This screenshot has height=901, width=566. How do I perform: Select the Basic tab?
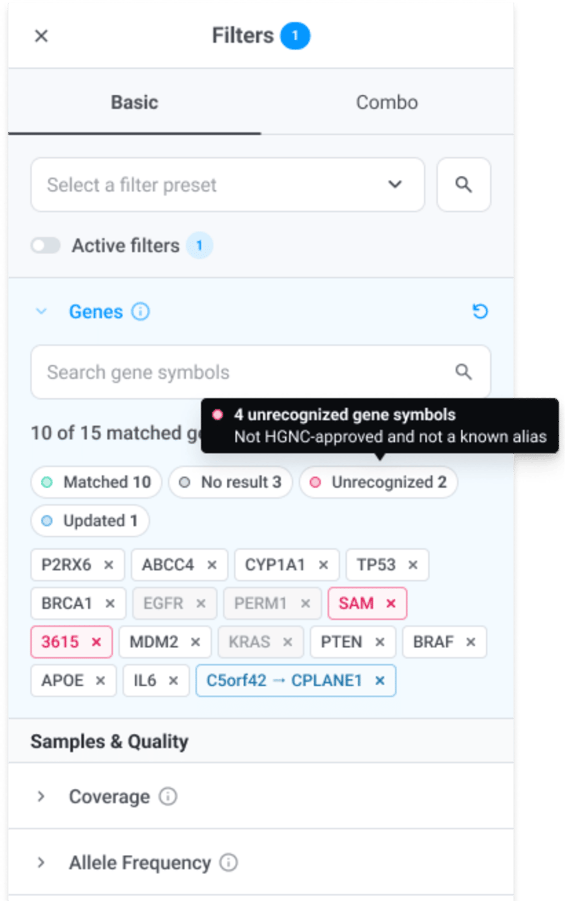(134, 102)
